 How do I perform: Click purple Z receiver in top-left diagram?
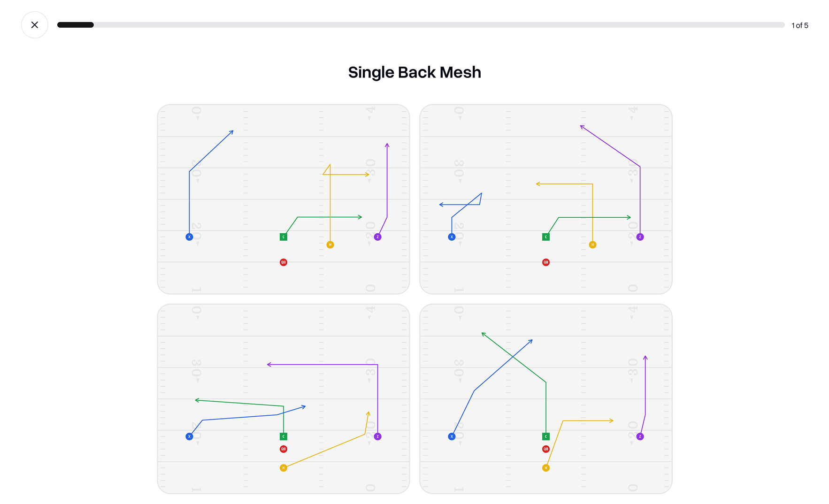[x=377, y=237]
